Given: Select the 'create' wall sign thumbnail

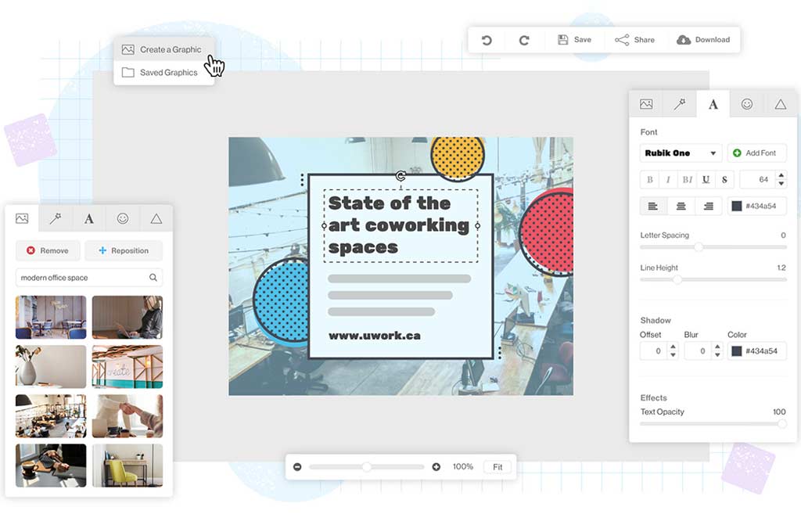Looking at the screenshot, I should (128, 366).
